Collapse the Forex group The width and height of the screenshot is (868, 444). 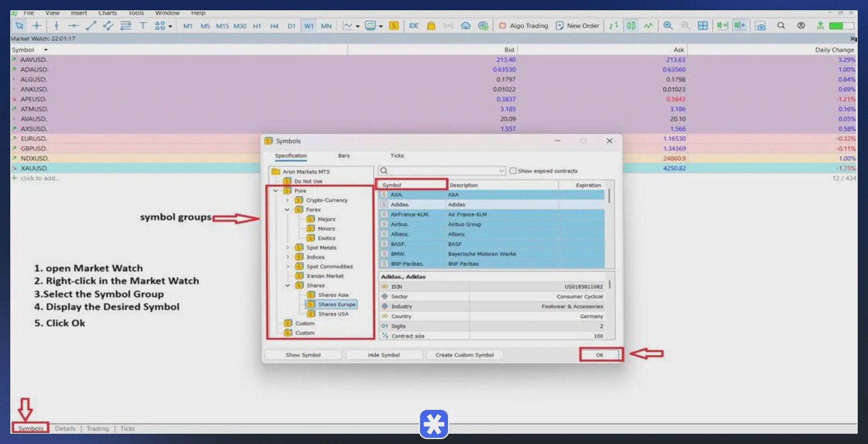tap(287, 210)
